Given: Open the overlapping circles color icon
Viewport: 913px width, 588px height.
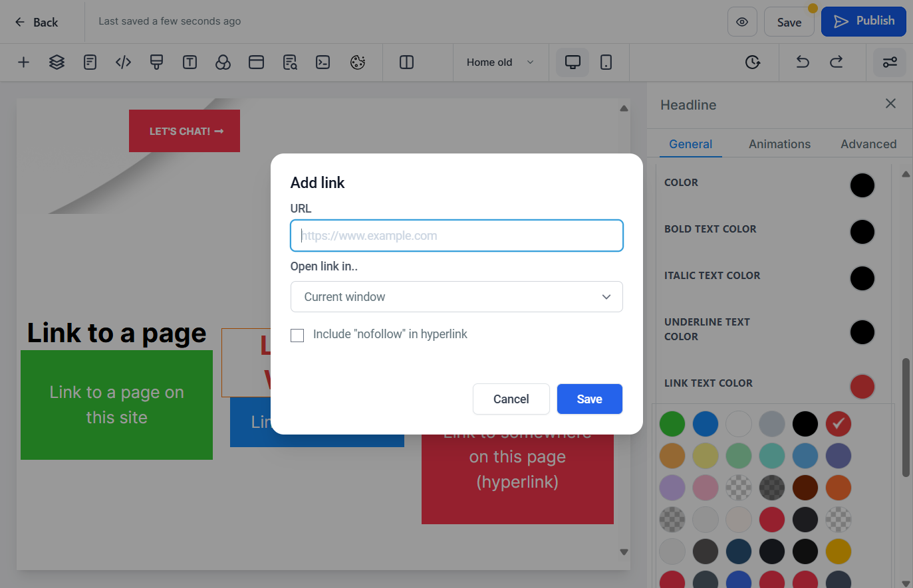Looking at the screenshot, I should (x=223, y=62).
